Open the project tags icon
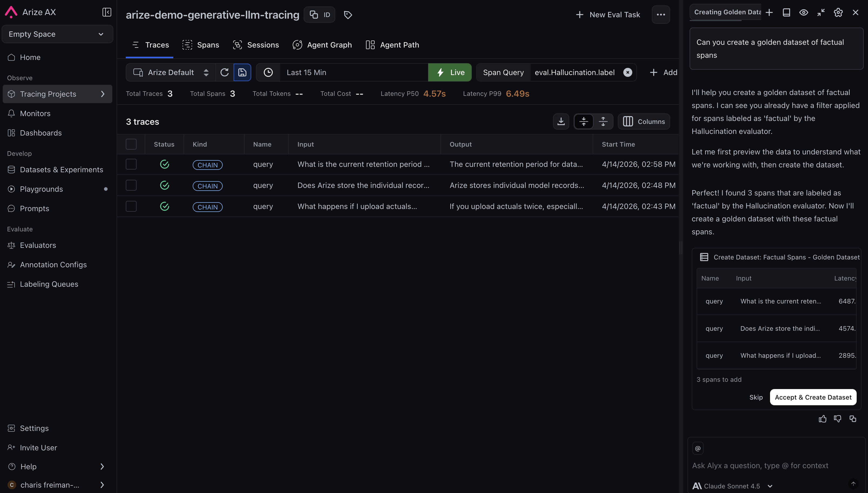The height and width of the screenshot is (493, 868). (348, 15)
